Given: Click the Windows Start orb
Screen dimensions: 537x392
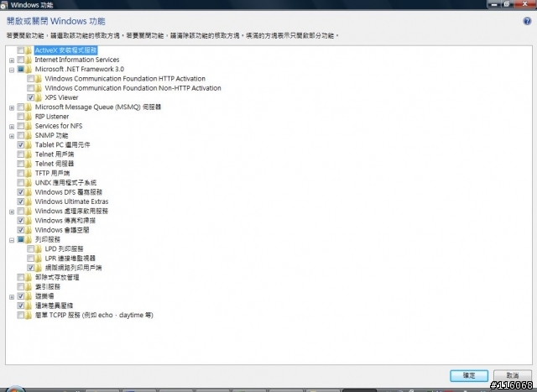Looking at the screenshot, I should click(13, 389).
